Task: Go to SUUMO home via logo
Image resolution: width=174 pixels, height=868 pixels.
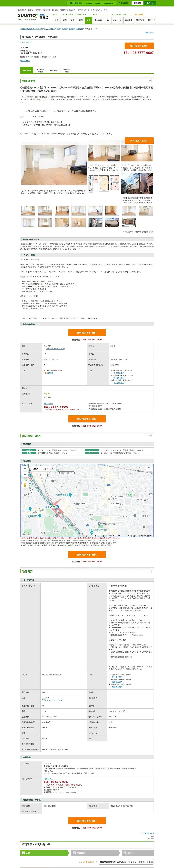Action: point(28,16)
